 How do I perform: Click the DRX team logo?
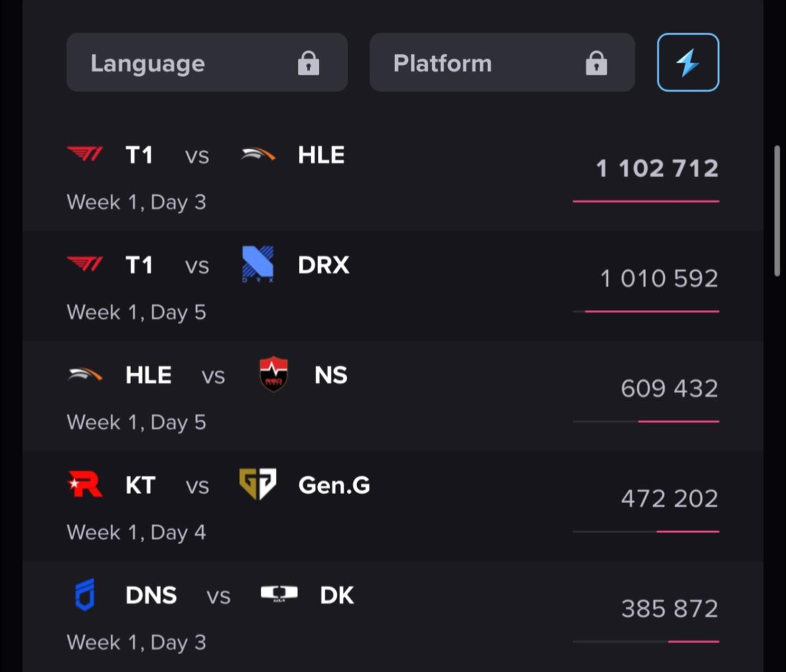257,264
